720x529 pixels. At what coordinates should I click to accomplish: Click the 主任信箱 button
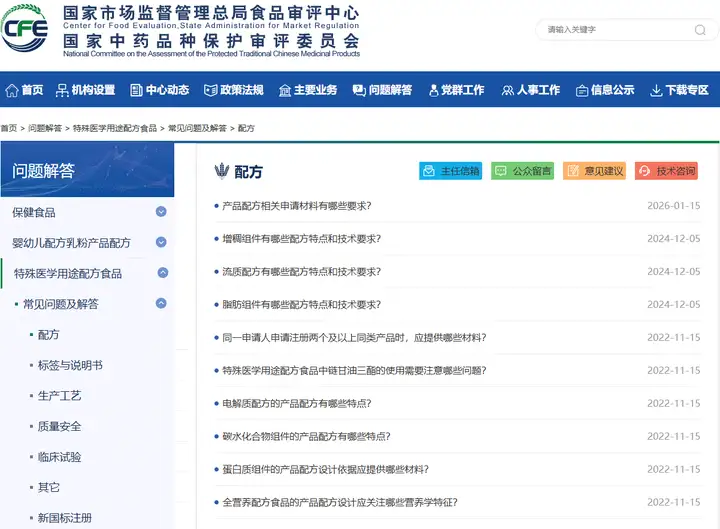tap(450, 171)
